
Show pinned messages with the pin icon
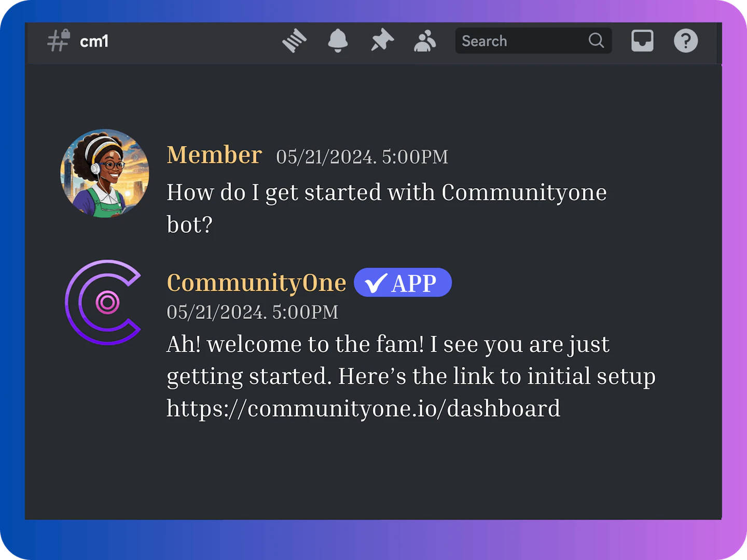point(382,40)
